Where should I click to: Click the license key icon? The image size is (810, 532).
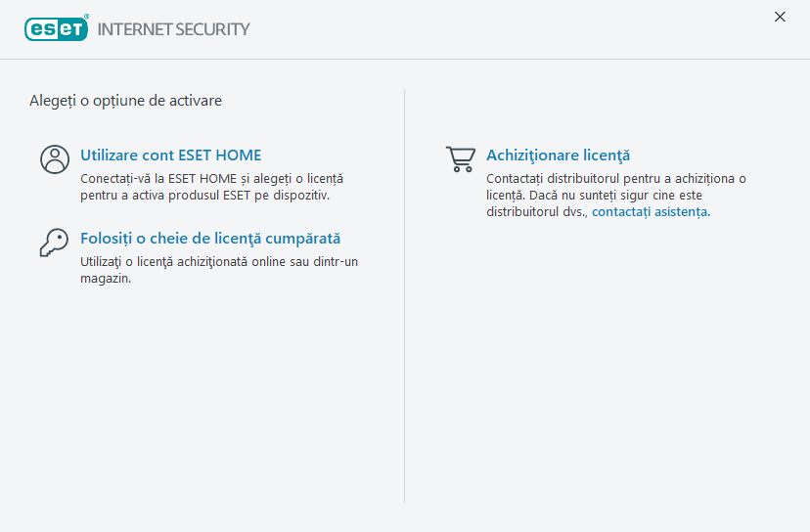[x=55, y=242]
